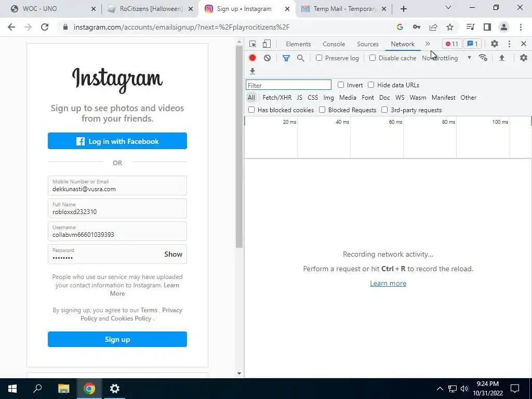Toggle the network filter funnel icon
This screenshot has height=399, width=532.
click(x=286, y=58)
